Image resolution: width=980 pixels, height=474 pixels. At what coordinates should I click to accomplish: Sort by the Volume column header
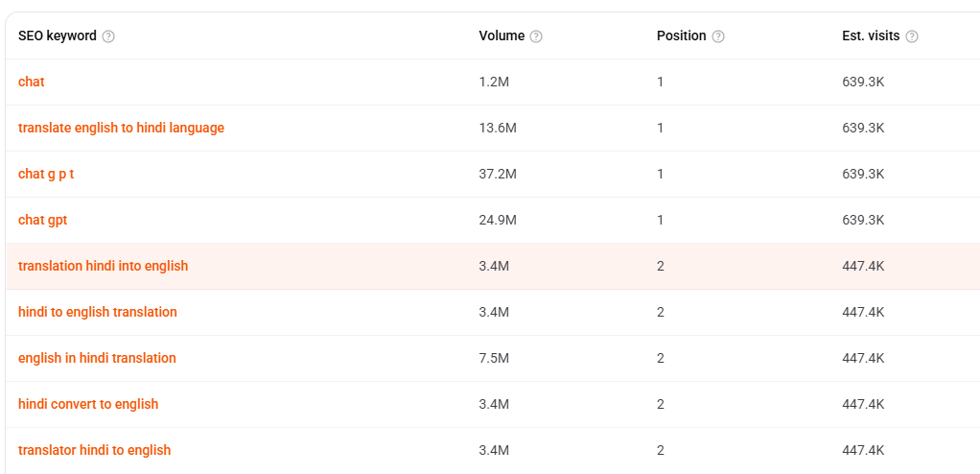click(502, 36)
